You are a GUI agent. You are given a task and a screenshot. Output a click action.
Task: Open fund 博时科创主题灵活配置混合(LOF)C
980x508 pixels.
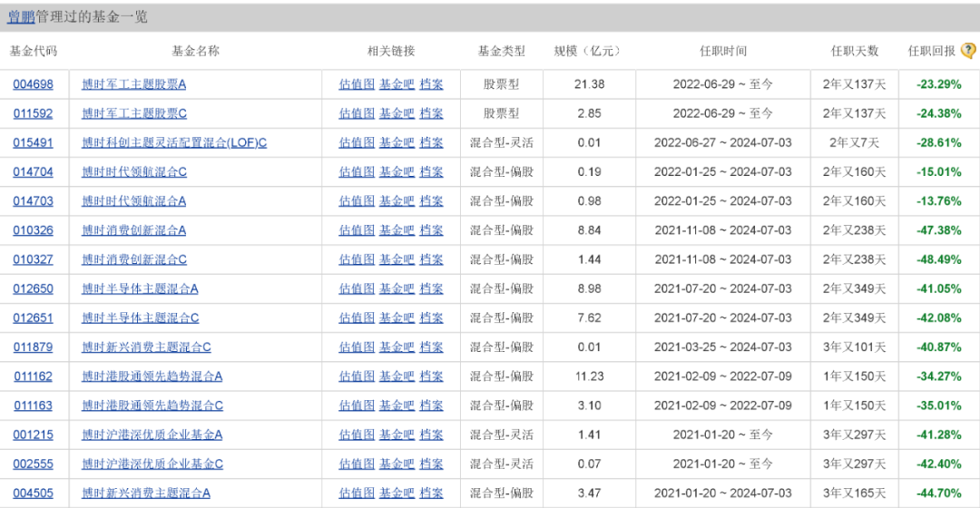174,142
